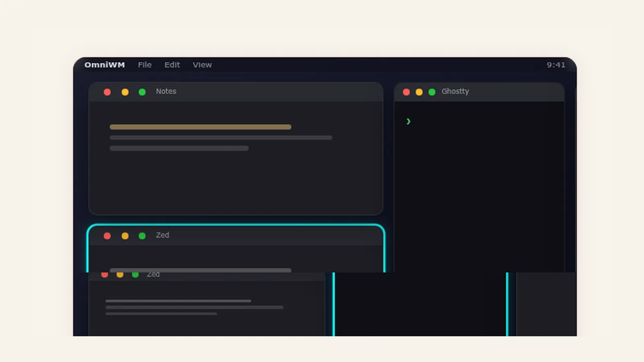Screen dimensions: 644x362
Task: Maximize the Notes window with green button
Action: point(142,92)
